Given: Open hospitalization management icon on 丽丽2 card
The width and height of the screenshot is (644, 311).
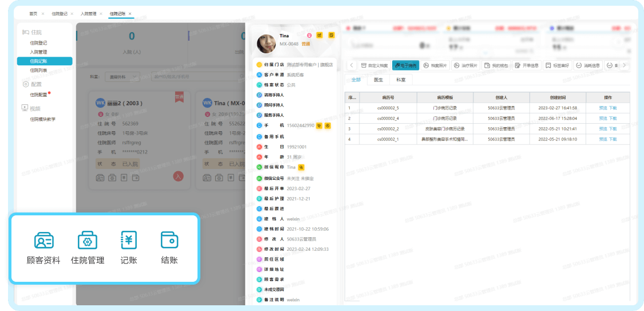Looking at the screenshot, I should point(112,178).
